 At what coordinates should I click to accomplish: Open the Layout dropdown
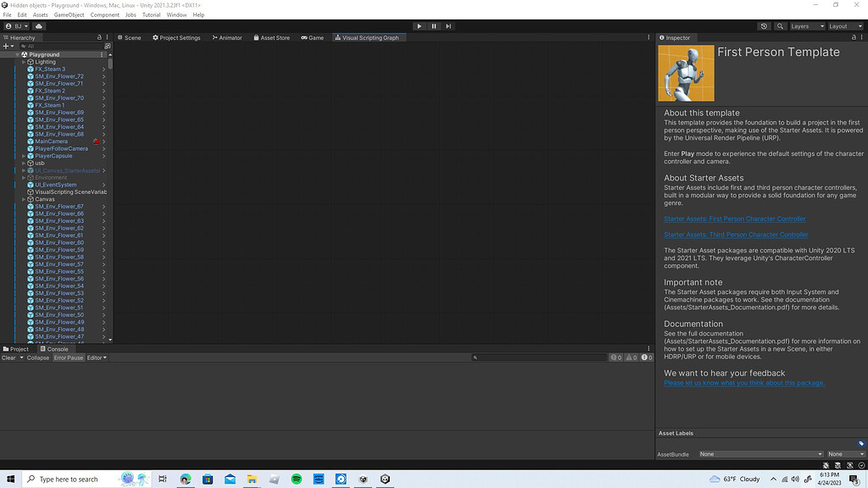[845, 25]
